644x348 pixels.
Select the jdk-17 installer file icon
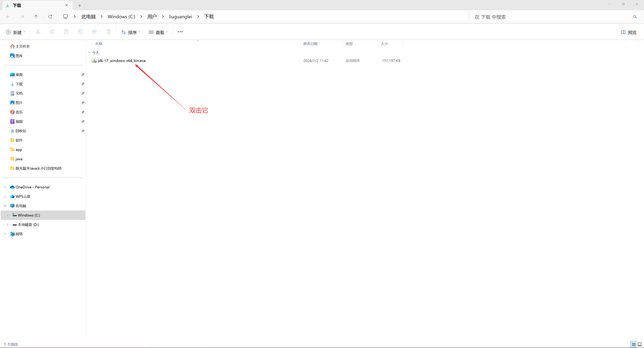(94, 61)
